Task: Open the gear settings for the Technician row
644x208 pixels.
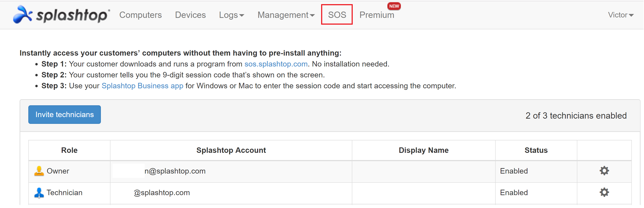Action: click(604, 193)
